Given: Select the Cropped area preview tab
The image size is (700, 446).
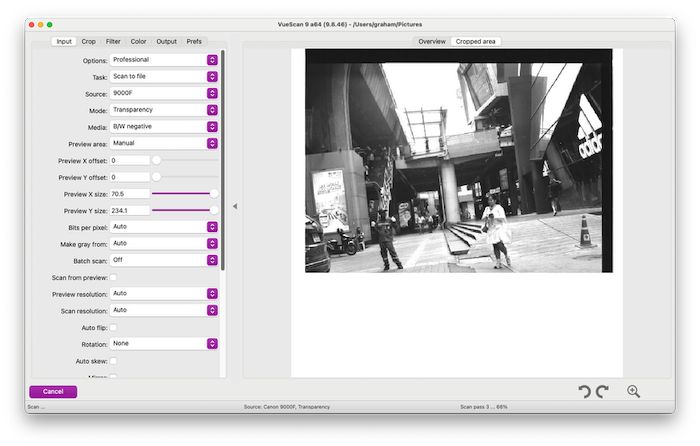Looking at the screenshot, I should (x=475, y=41).
